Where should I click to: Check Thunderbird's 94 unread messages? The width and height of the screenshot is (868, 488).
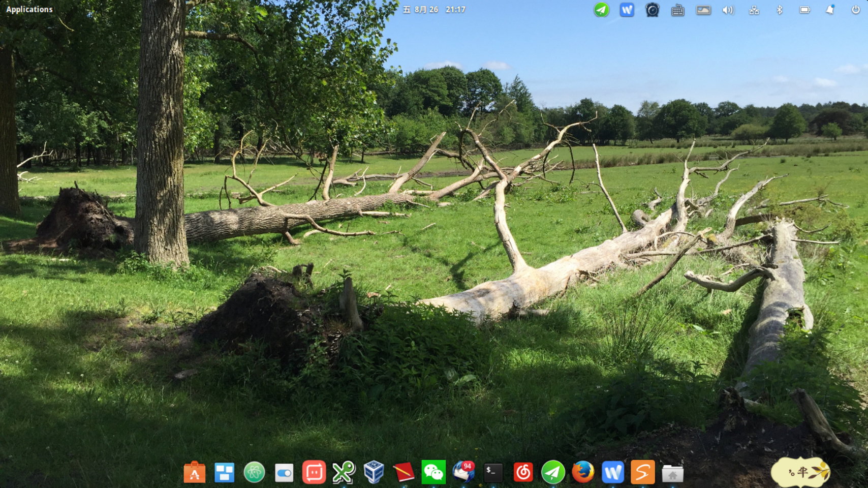(463, 473)
